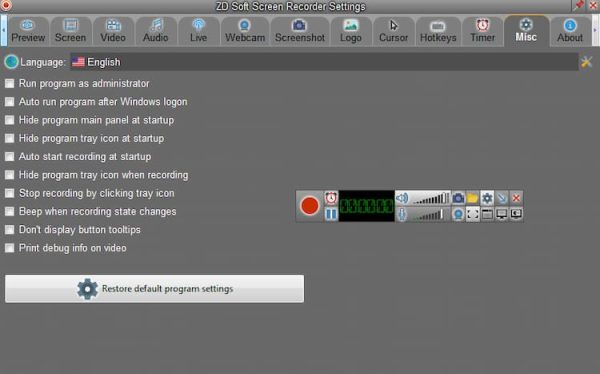Select region capture mode icon
Viewport: 600px width, 374px height.
pos(473,214)
